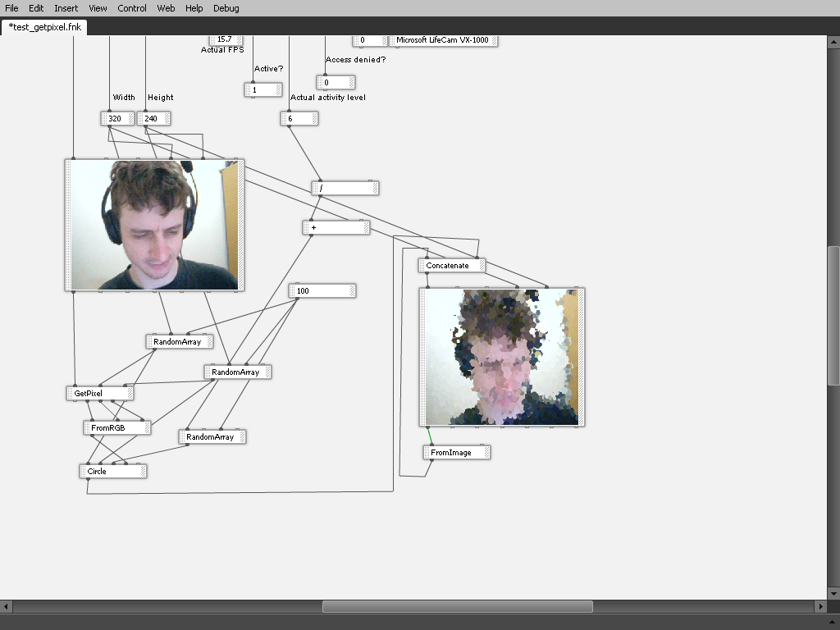
Task: Select the Concatenate node
Action: point(452,265)
